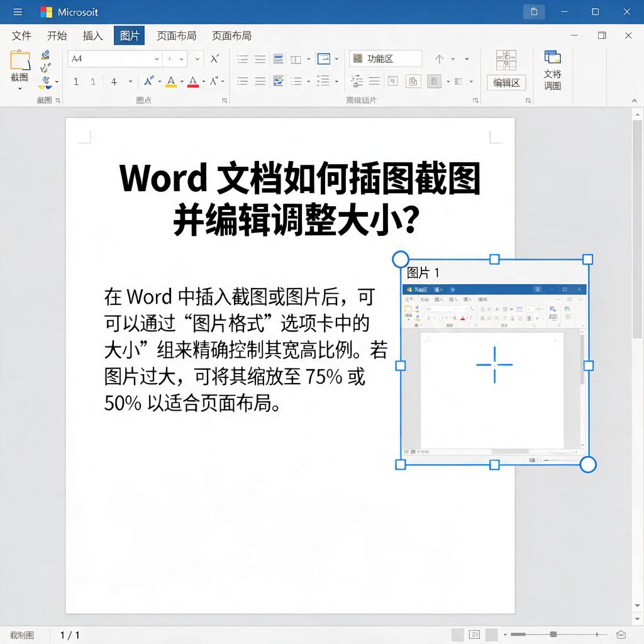Viewport: 644px width, 644px height.
Task: Toggle the first gray view square in status bar
Action: tap(458, 635)
